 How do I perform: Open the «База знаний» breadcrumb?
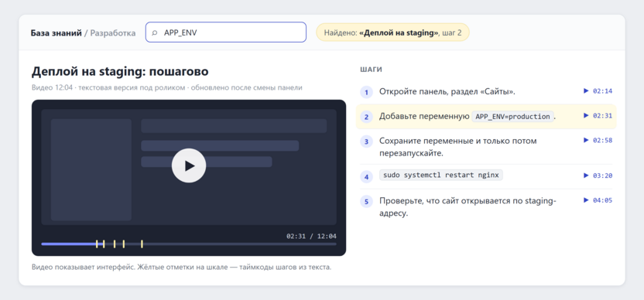(57, 32)
